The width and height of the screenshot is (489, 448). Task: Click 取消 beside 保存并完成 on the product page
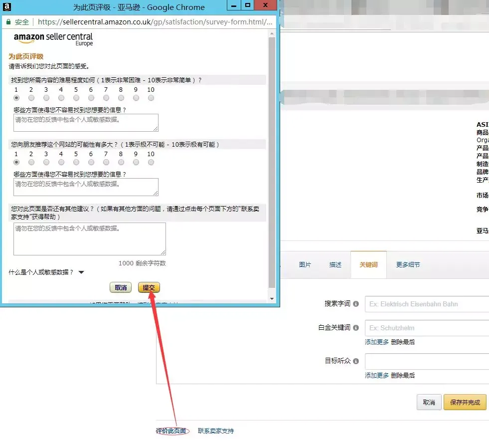click(x=429, y=403)
